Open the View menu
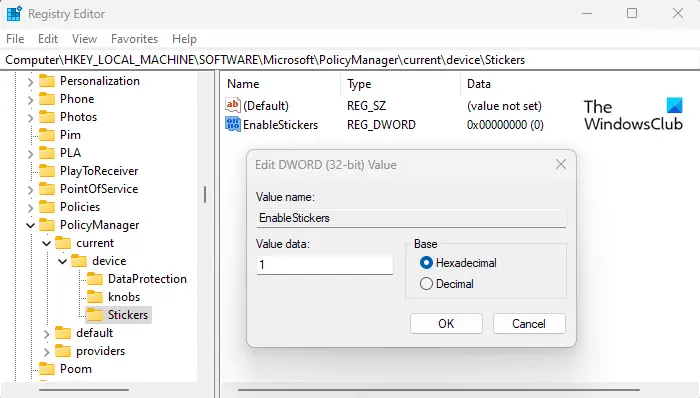 click(84, 39)
